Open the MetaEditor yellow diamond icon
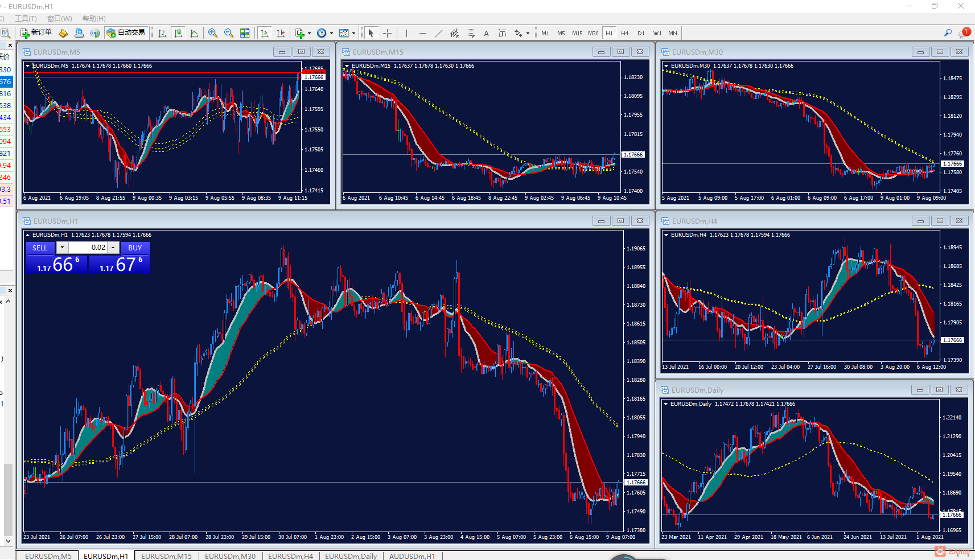The height and width of the screenshot is (560, 975). click(63, 33)
